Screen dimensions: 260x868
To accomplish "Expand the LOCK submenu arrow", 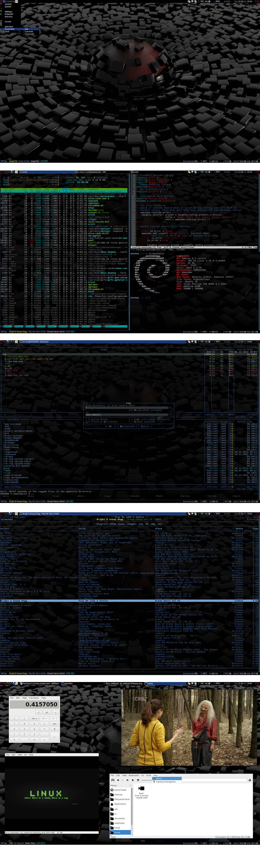I will tap(19, 31).
